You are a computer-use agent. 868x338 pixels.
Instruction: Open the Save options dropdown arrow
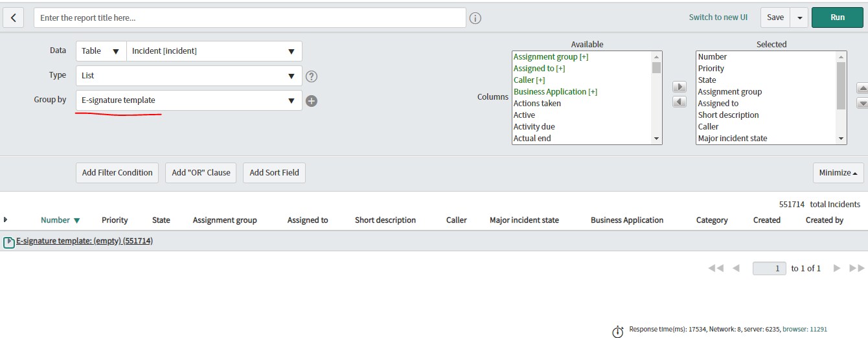pyautogui.click(x=799, y=17)
